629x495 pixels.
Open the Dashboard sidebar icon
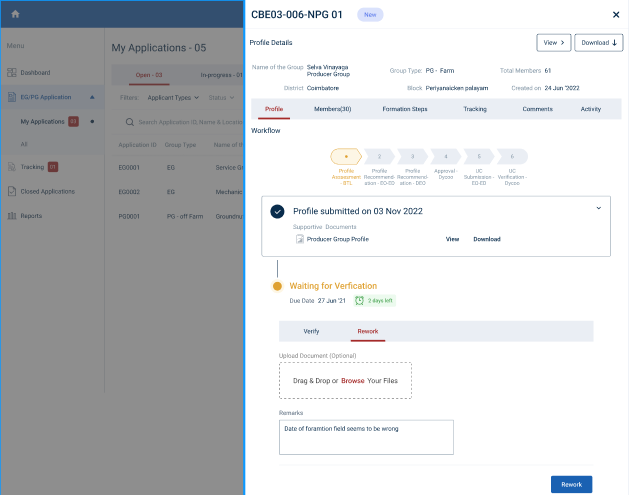12,73
